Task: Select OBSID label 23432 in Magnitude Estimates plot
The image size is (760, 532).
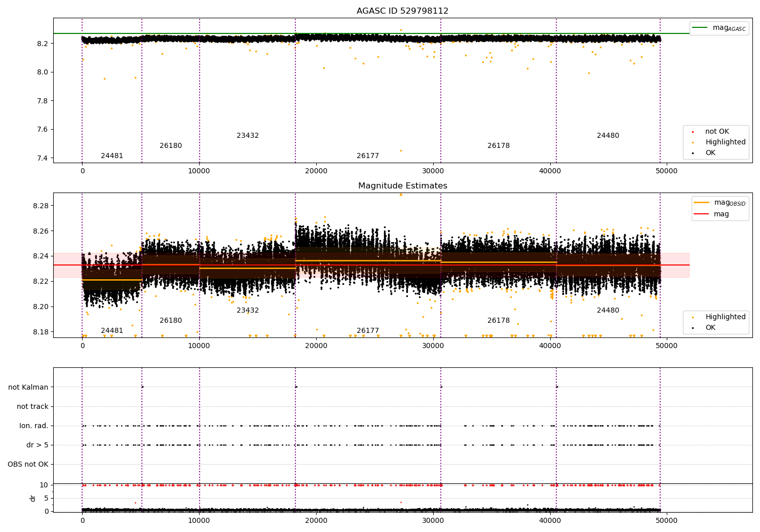Action: [248, 311]
